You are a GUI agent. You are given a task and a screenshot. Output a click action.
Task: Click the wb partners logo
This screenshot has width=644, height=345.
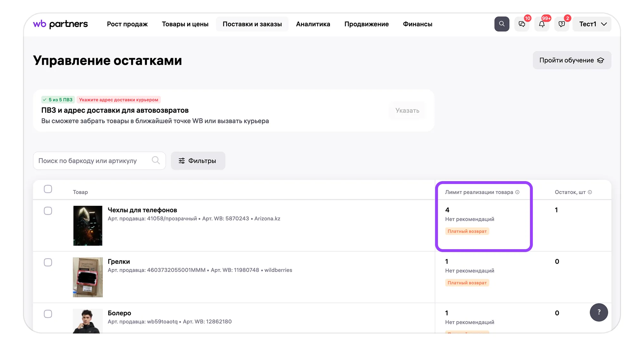coord(60,24)
